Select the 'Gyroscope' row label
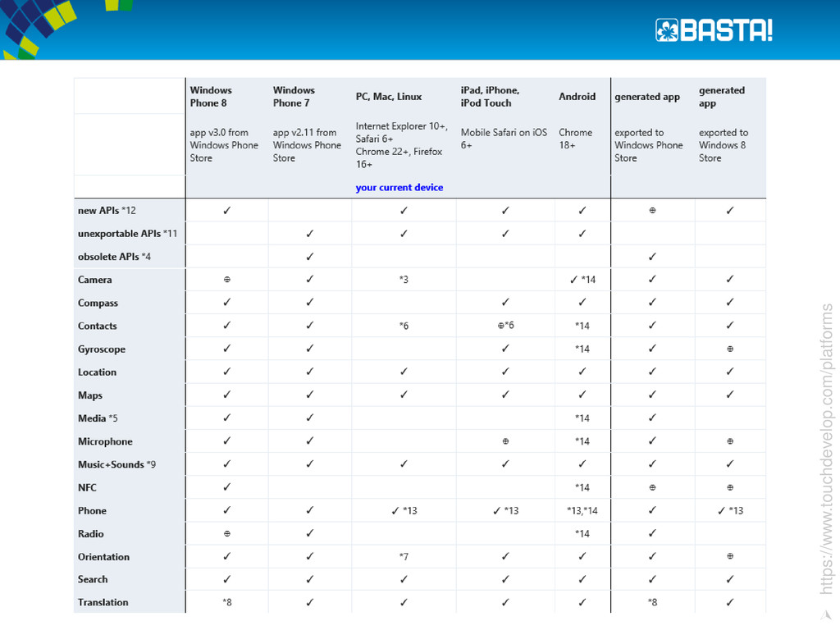This screenshot has width=840, height=630. point(102,349)
